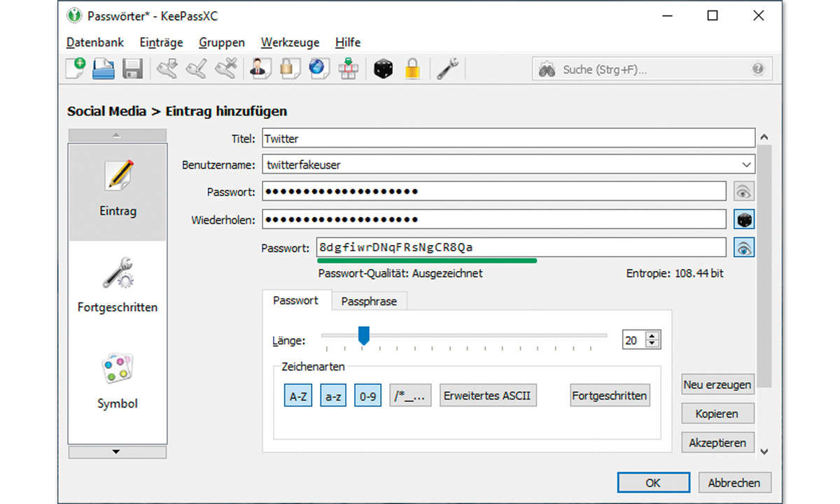This screenshot has width=840, height=504.
Task: Click the Länge slider handle
Action: pyautogui.click(x=363, y=335)
